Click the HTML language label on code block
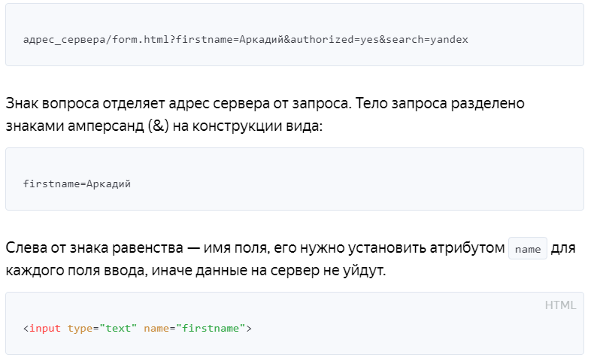 click(560, 305)
